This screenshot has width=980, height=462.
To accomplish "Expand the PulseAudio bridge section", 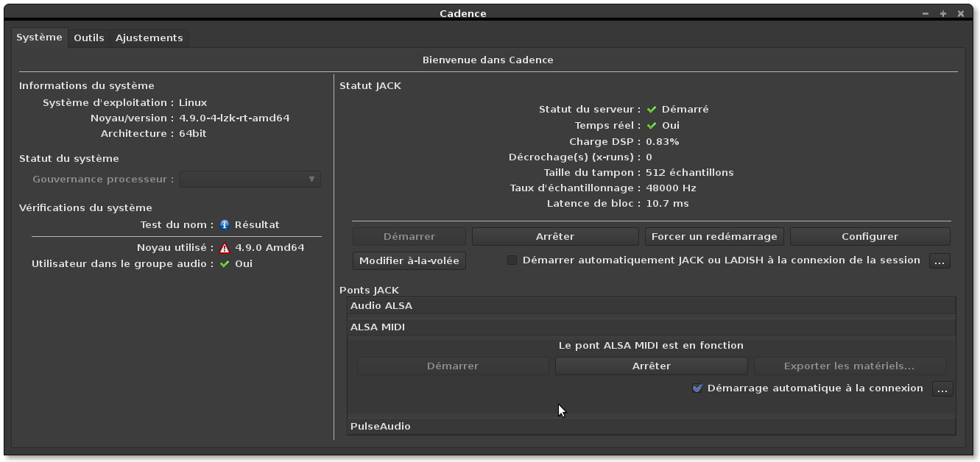I will [651, 427].
